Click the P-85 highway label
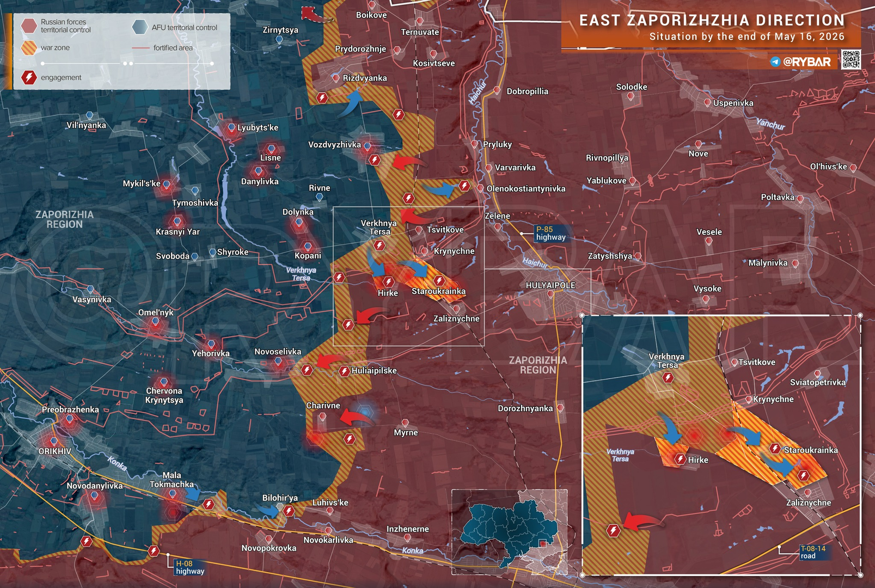 tap(551, 233)
